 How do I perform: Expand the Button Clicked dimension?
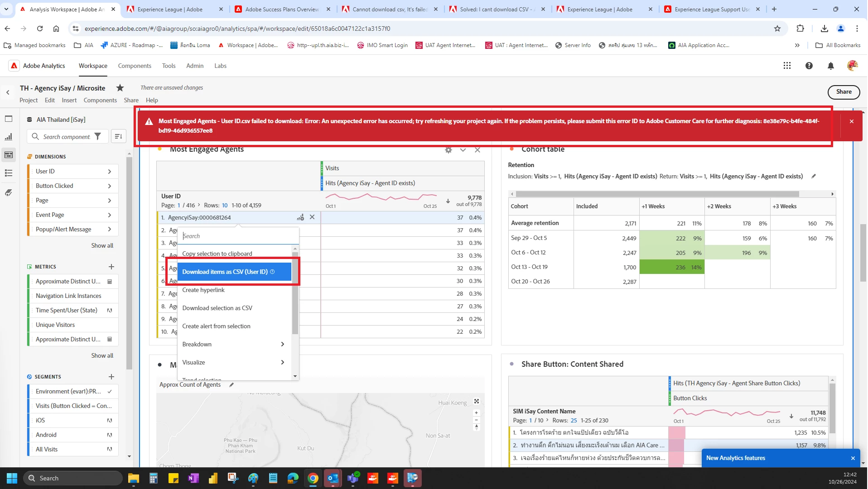click(x=110, y=186)
